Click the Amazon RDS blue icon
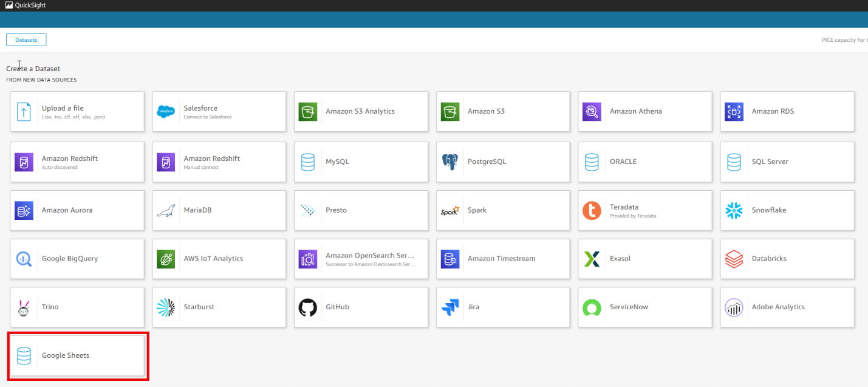Viewport: 868px width, 387px height. 734,112
